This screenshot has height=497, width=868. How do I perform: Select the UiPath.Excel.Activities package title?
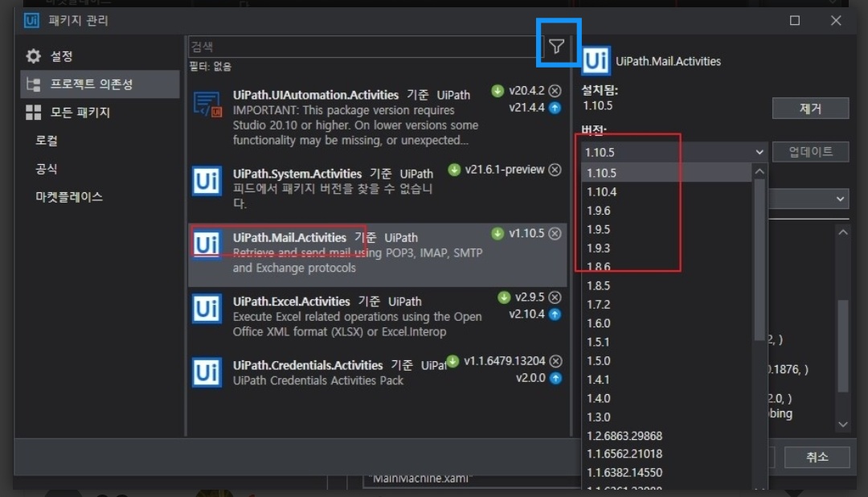291,302
